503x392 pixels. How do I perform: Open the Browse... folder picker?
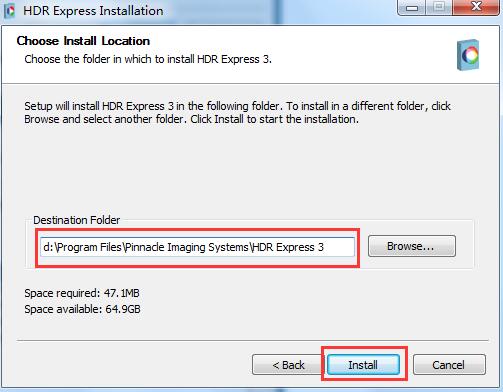tap(412, 246)
